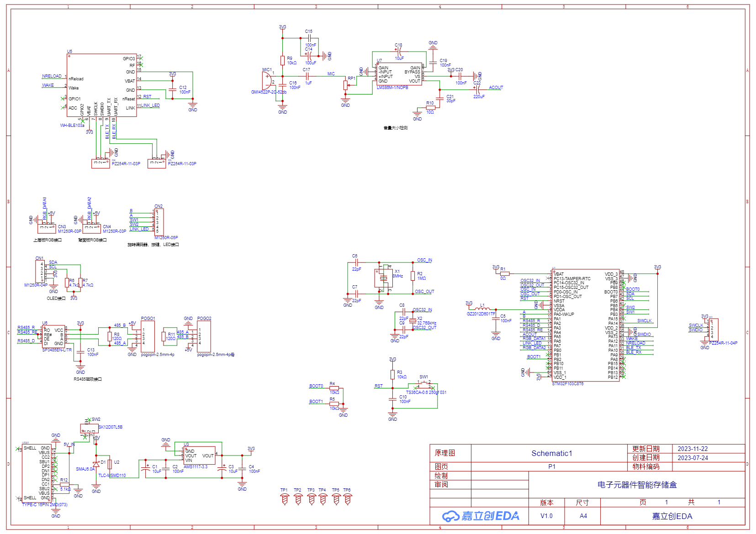The height and width of the screenshot is (534, 756).
Task: Select the POGO2 pogopin connector
Action: pyautogui.click(x=204, y=336)
